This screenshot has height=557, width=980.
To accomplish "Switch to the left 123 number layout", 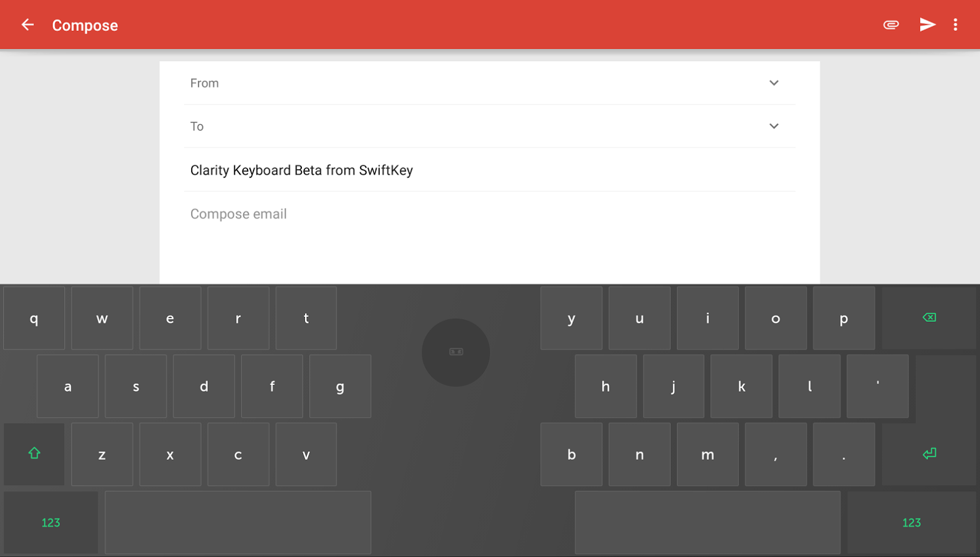I will pos(51,522).
